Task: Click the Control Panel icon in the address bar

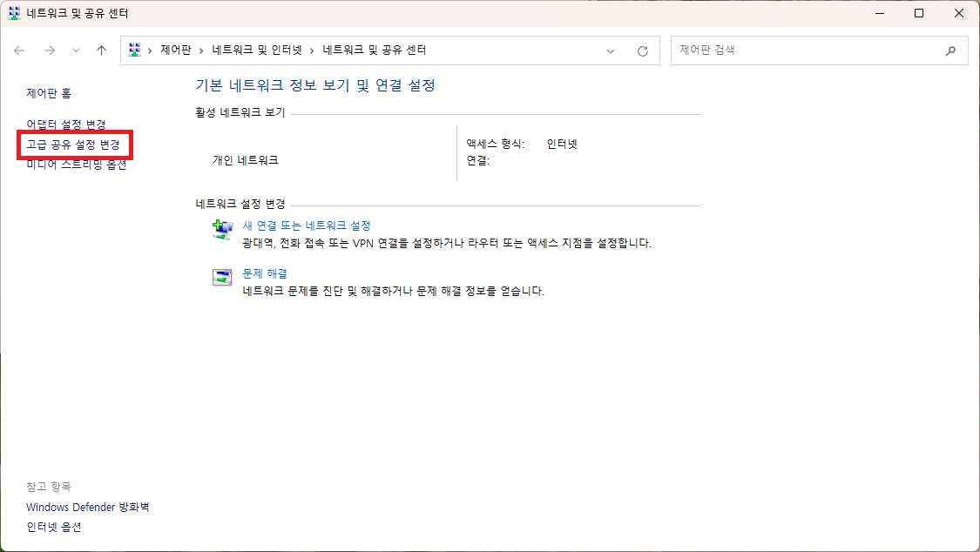Action: pyautogui.click(x=134, y=50)
